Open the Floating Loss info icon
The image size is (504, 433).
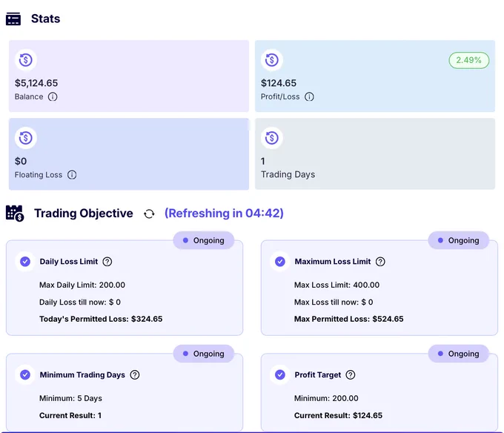[72, 175]
